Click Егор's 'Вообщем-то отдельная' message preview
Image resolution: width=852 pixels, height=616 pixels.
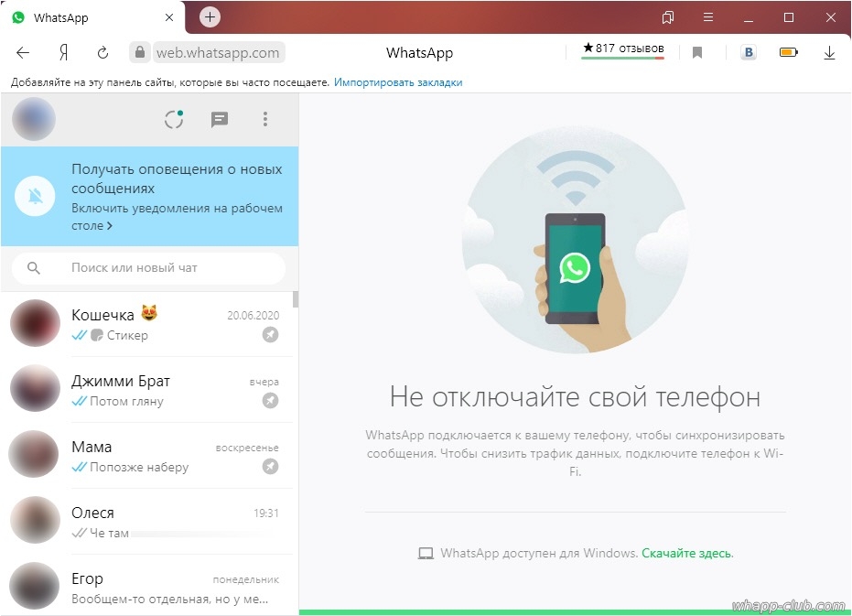169,600
